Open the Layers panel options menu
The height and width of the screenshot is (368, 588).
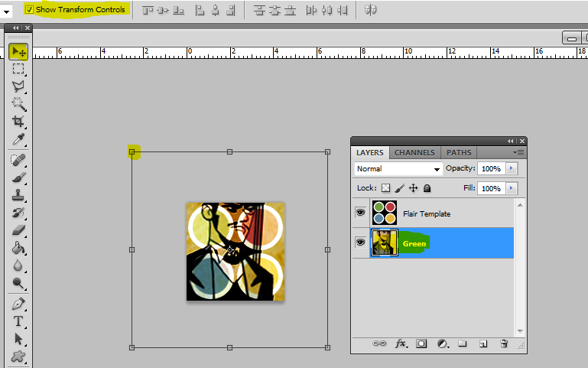tap(518, 153)
